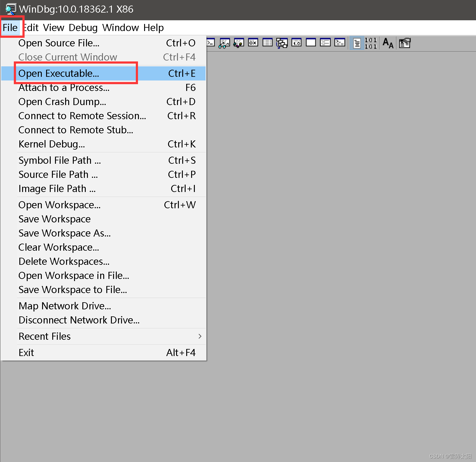Choose Open Source File... from File menu

103,43
